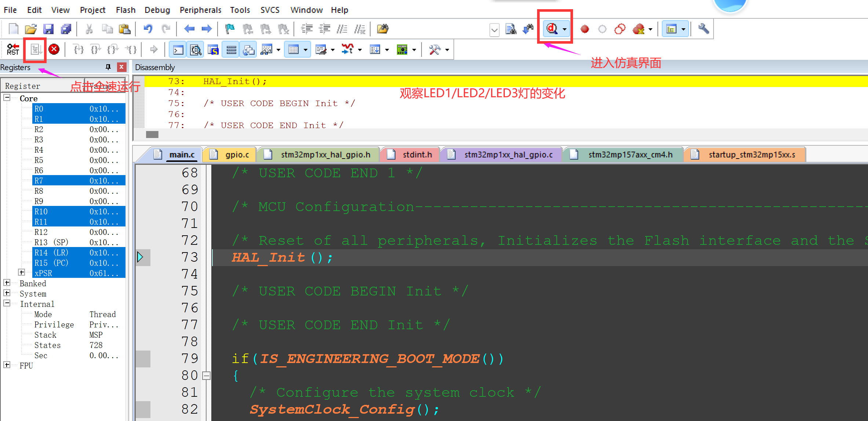Start/Stop debug session icon
The image size is (868, 421).
[552, 29]
